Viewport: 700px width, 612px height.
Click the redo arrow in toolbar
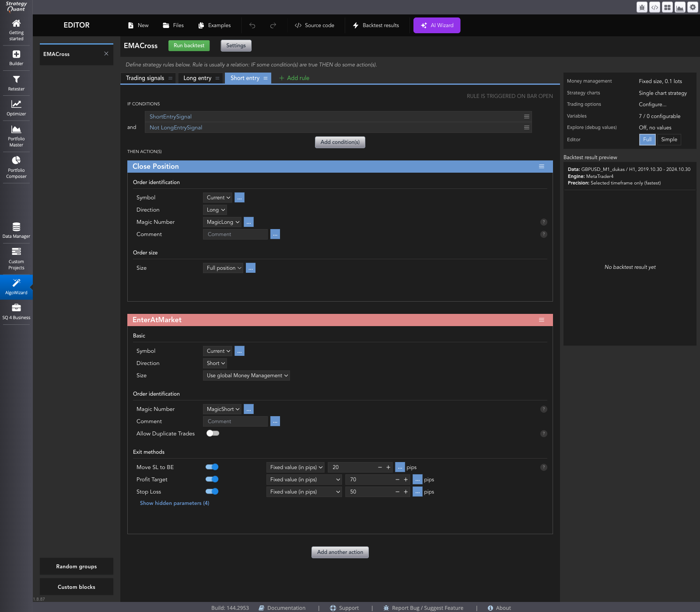click(x=273, y=25)
